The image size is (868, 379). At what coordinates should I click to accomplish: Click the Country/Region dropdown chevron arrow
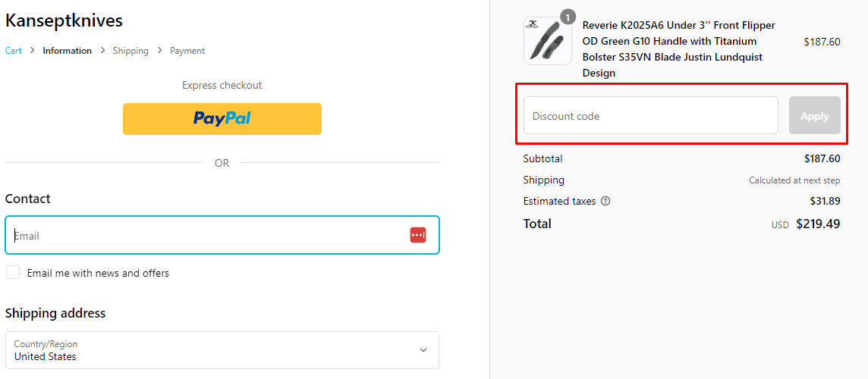(423, 350)
